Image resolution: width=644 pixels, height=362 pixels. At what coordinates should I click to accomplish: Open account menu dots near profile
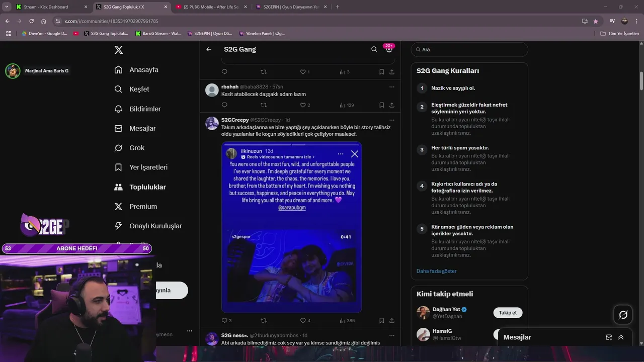pyautogui.click(x=189, y=331)
